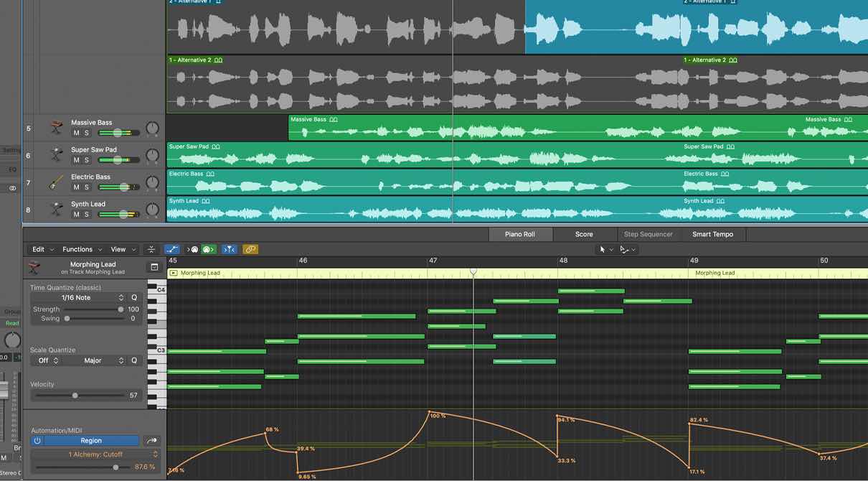
Task: Open the Alchemy: Cutoff parameter dropdown
Action: click(95, 454)
